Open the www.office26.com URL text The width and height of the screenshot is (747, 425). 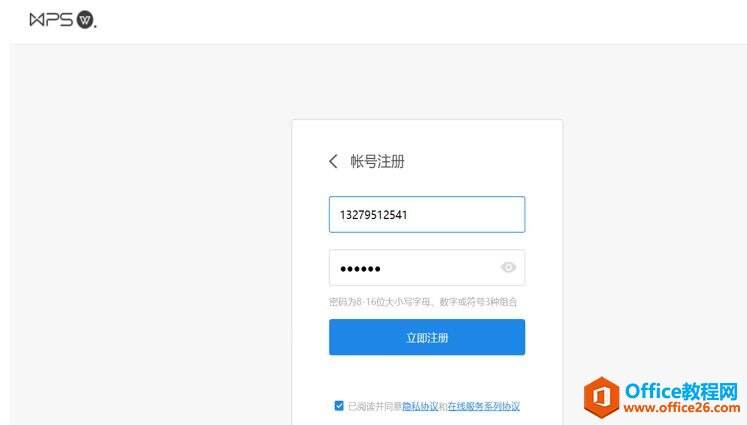coord(682,408)
